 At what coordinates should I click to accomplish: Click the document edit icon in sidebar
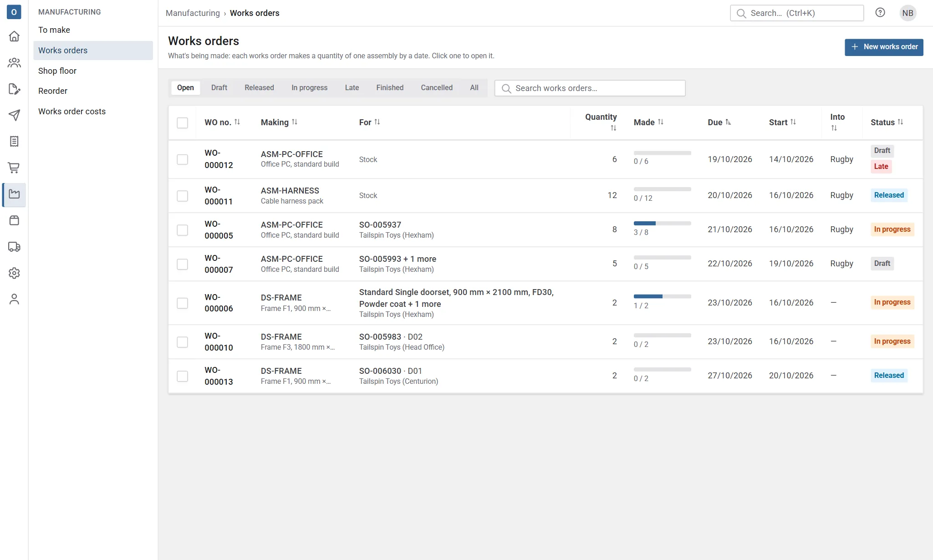click(x=14, y=89)
